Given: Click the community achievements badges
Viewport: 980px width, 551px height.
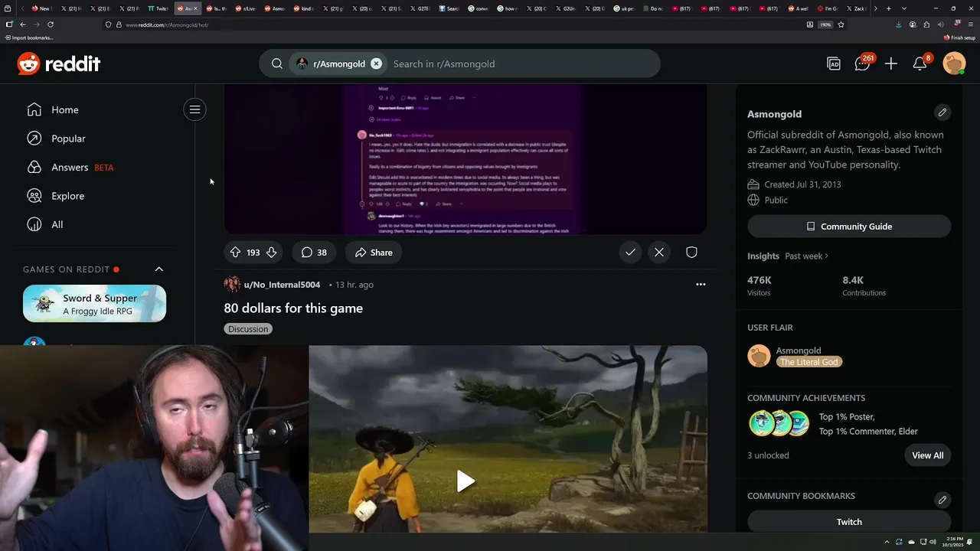Looking at the screenshot, I should click(x=779, y=423).
